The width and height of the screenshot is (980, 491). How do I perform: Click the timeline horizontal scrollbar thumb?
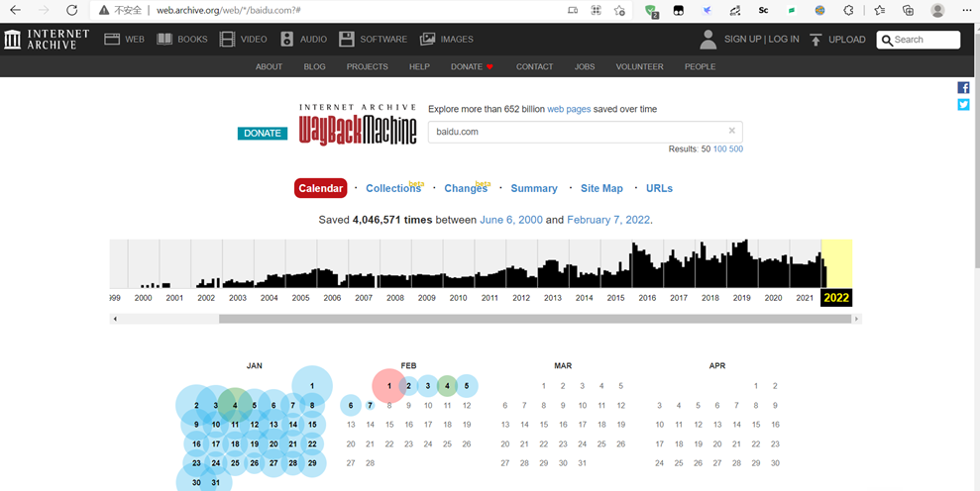(535, 319)
